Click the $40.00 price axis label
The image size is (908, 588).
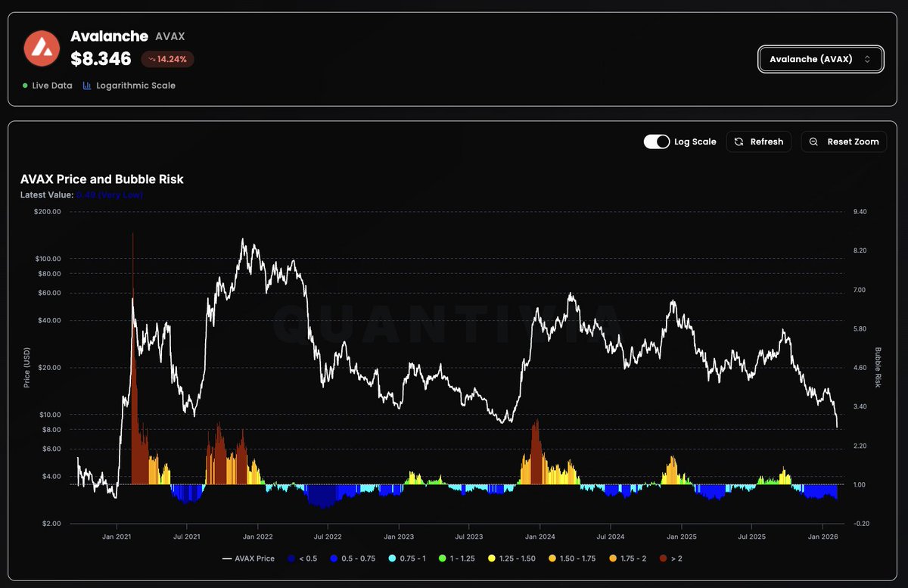pos(48,321)
